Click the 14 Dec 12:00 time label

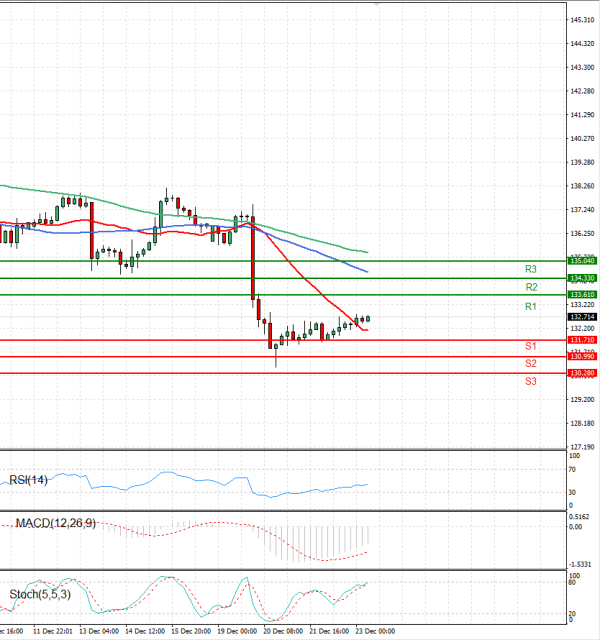coord(145,631)
